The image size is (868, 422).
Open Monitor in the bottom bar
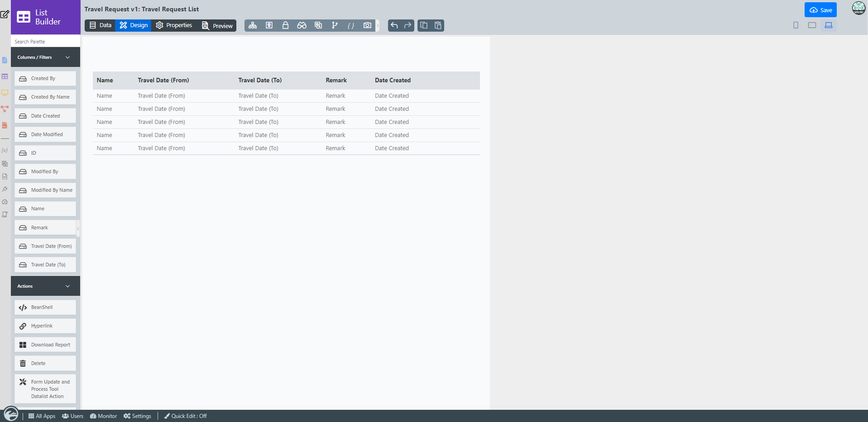tap(103, 416)
